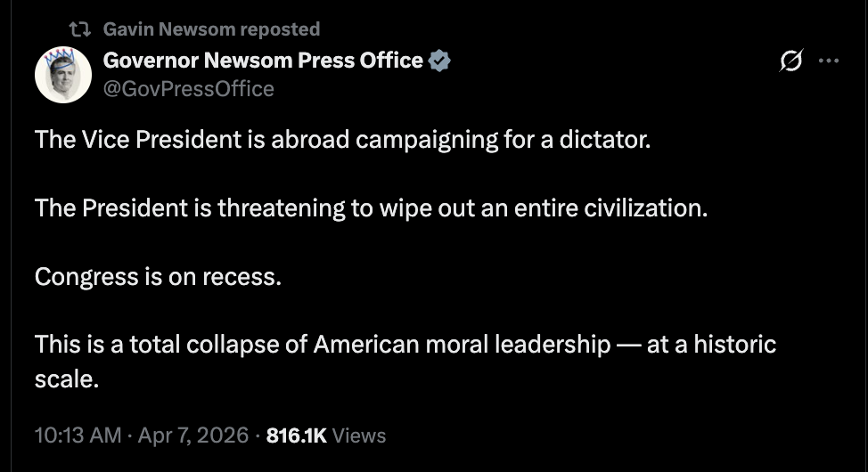Click the word dictator in the first line
The image size is (868, 472).
pos(605,140)
